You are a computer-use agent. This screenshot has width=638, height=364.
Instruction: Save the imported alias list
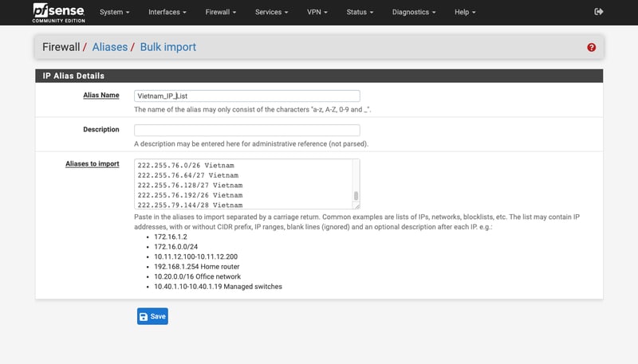click(152, 316)
